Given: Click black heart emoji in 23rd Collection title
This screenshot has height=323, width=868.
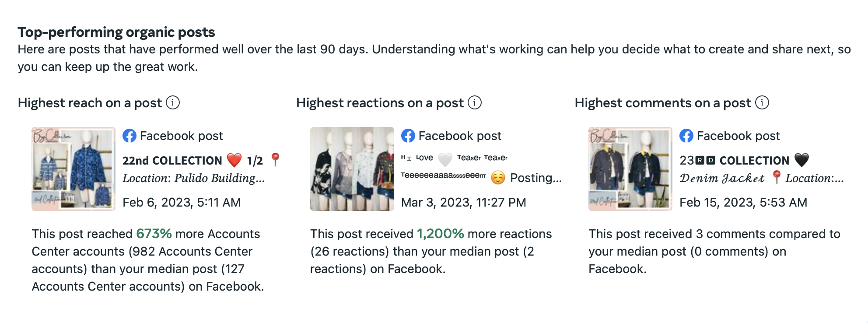Looking at the screenshot, I should click(x=801, y=160).
